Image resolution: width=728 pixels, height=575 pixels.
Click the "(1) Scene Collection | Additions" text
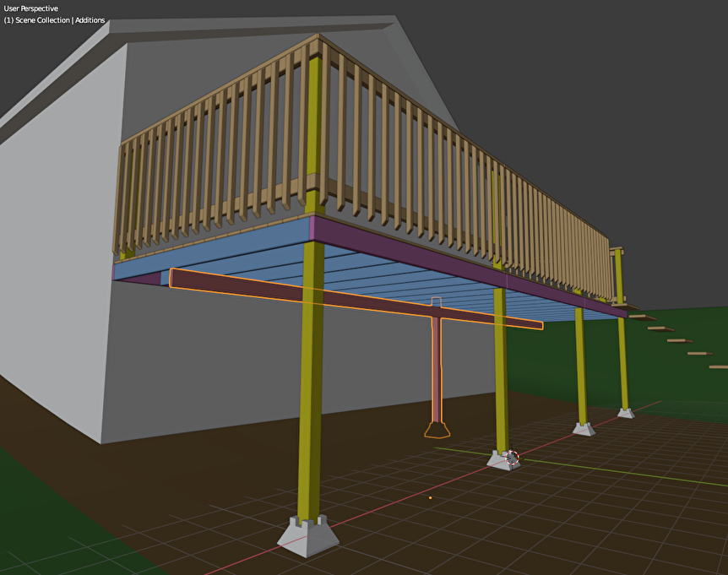(x=54, y=20)
